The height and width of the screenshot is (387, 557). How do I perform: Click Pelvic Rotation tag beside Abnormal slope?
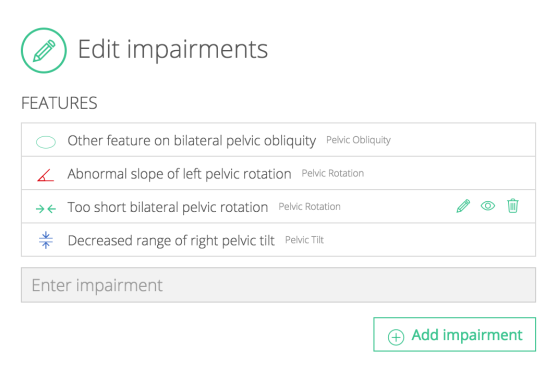(x=332, y=173)
